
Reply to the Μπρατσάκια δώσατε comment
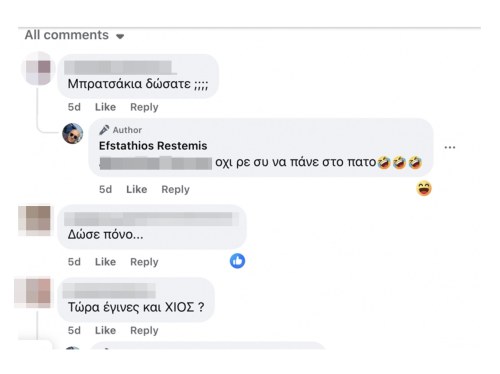(x=144, y=107)
